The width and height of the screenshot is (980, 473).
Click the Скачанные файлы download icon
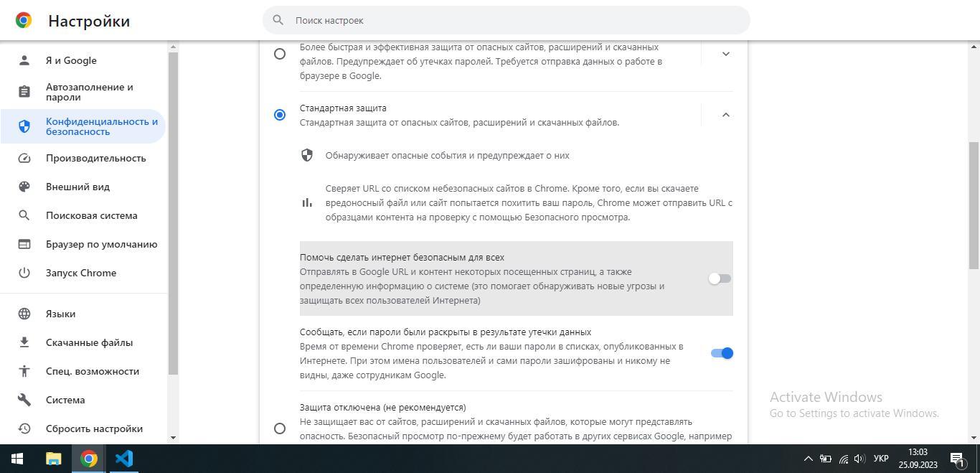pos(24,342)
